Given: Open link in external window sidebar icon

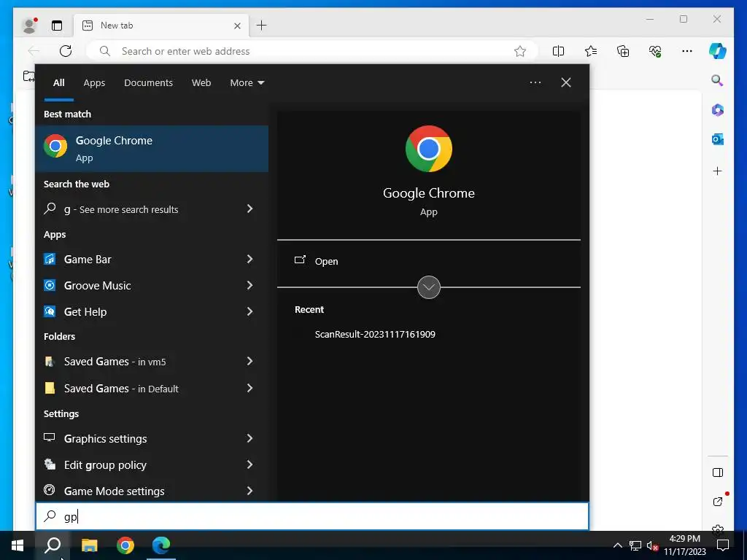Looking at the screenshot, I should pos(718,501).
